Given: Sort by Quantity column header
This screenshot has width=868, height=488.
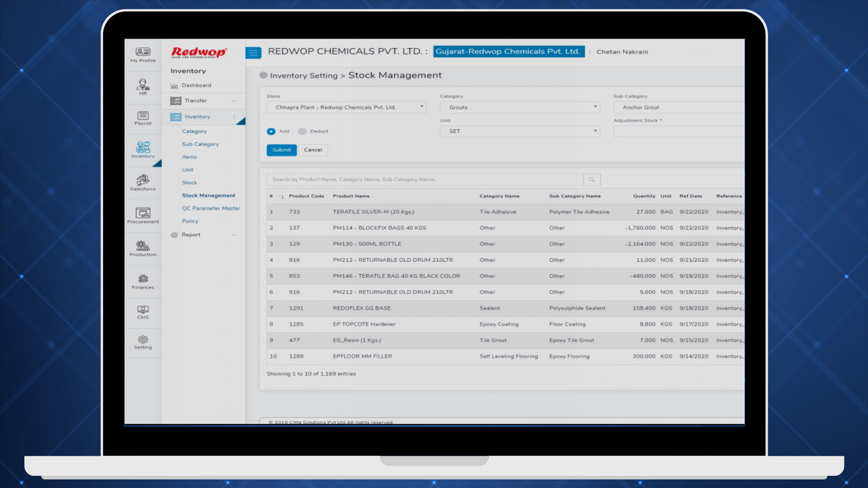Looking at the screenshot, I should [644, 197].
